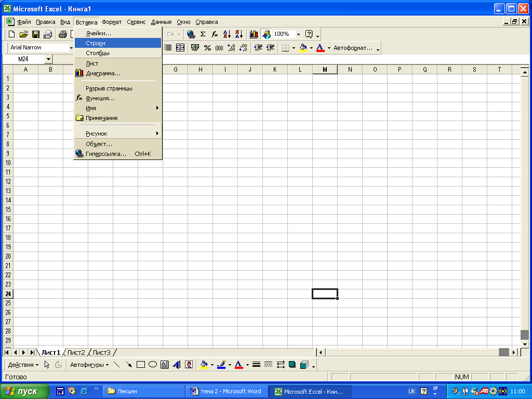
Task: Sort descending using the Z-A icon
Action: [239, 34]
